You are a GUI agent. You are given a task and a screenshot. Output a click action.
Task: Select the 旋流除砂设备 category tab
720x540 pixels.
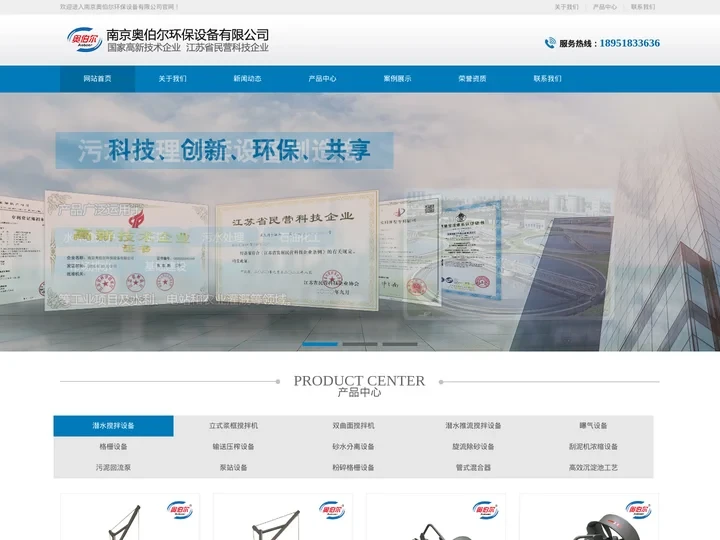click(x=473, y=446)
